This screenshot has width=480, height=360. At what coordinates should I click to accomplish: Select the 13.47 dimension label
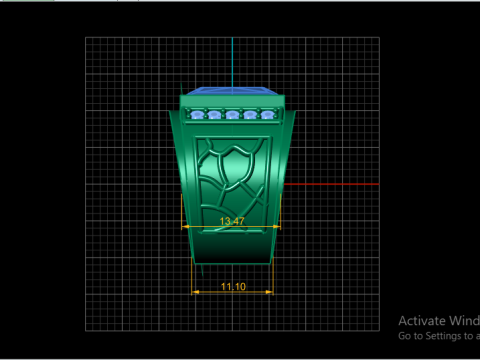(x=232, y=221)
